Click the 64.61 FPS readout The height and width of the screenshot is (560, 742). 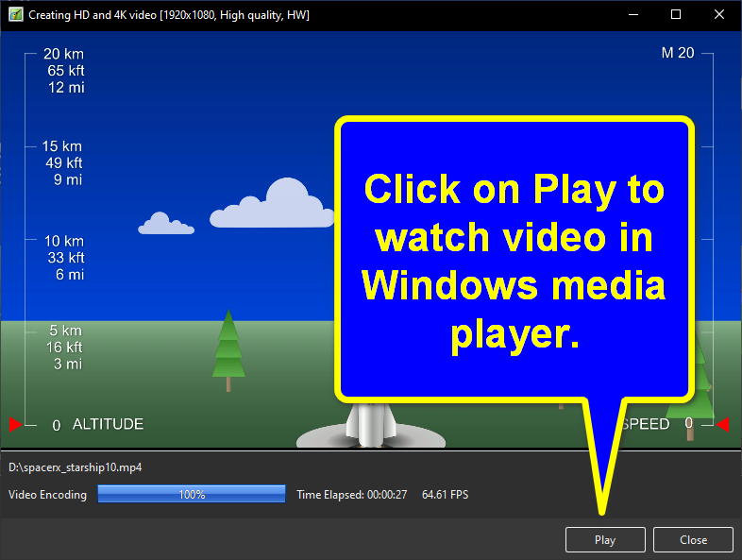tap(445, 495)
